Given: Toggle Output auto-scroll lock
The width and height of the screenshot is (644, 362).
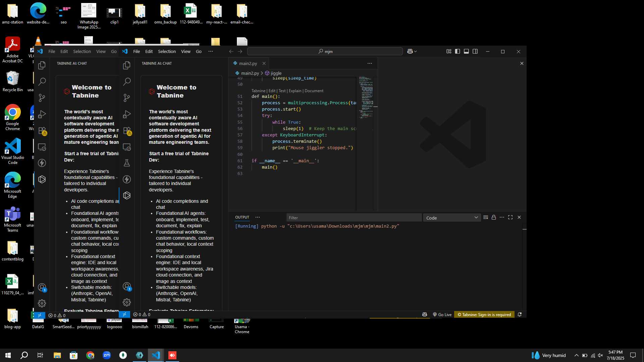Looking at the screenshot, I should tap(494, 217).
